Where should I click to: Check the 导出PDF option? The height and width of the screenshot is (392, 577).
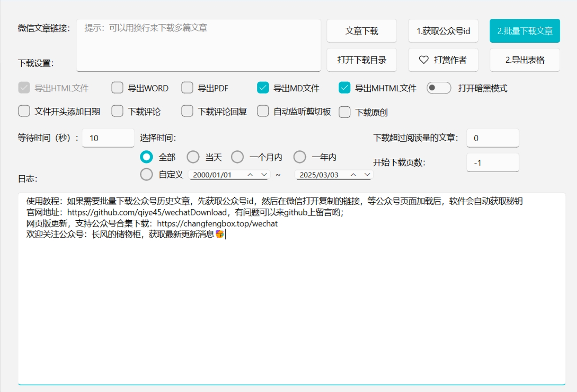187,88
